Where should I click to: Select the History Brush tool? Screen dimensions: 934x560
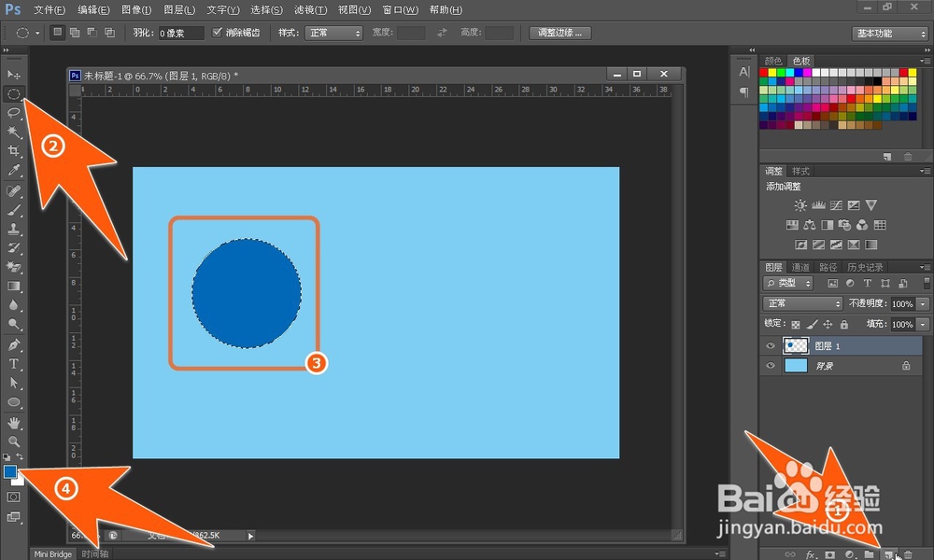click(14, 247)
